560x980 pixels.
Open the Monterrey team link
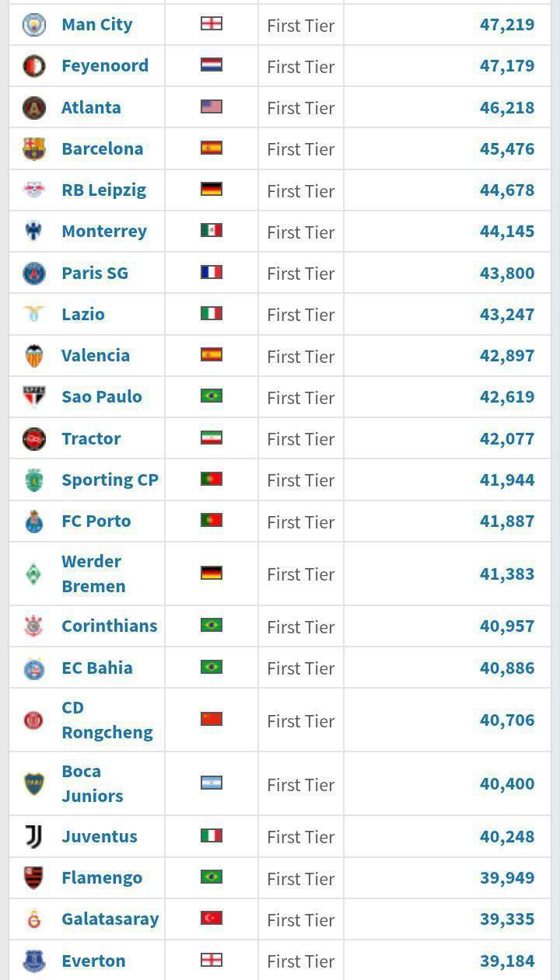pyautogui.click(x=104, y=232)
